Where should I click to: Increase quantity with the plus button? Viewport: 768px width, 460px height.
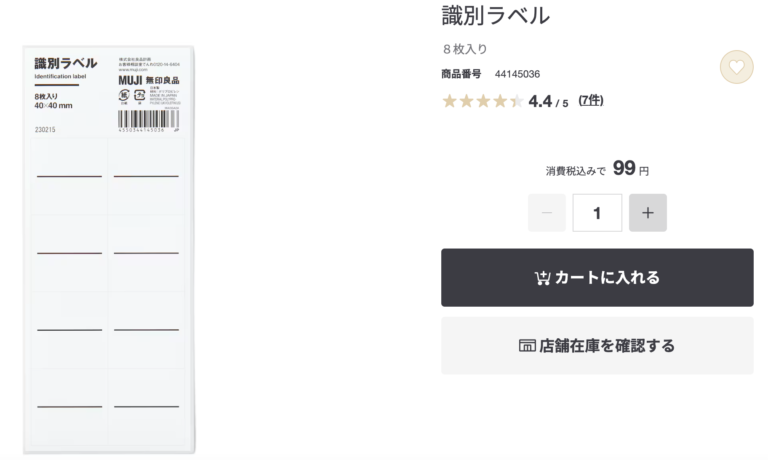(648, 213)
